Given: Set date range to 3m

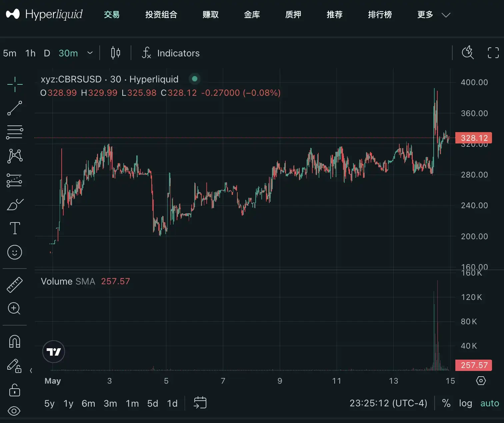Looking at the screenshot, I should coord(110,403).
